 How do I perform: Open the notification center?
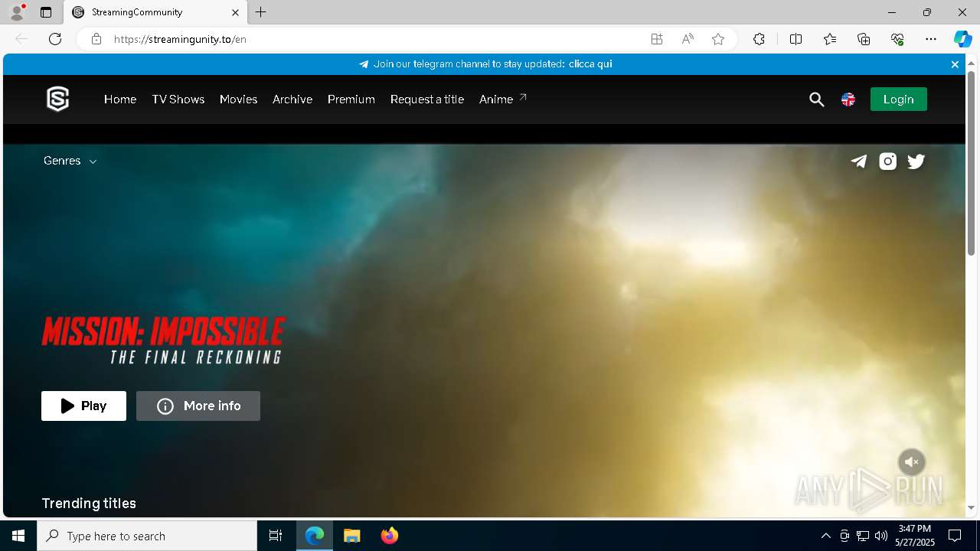coord(955,536)
